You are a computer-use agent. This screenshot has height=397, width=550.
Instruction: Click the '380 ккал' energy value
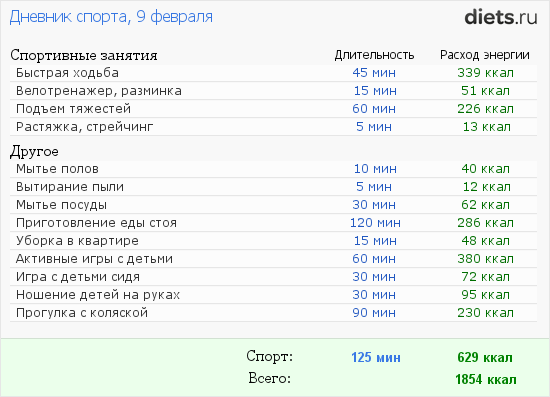[x=485, y=259]
